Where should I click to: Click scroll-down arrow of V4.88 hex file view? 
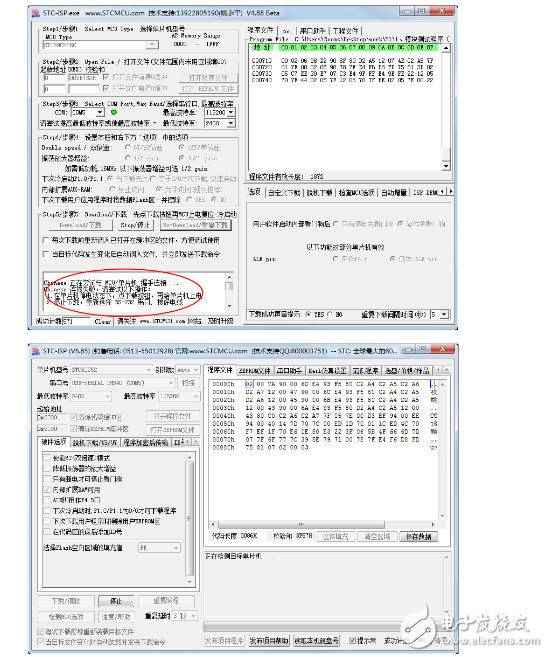point(446,166)
